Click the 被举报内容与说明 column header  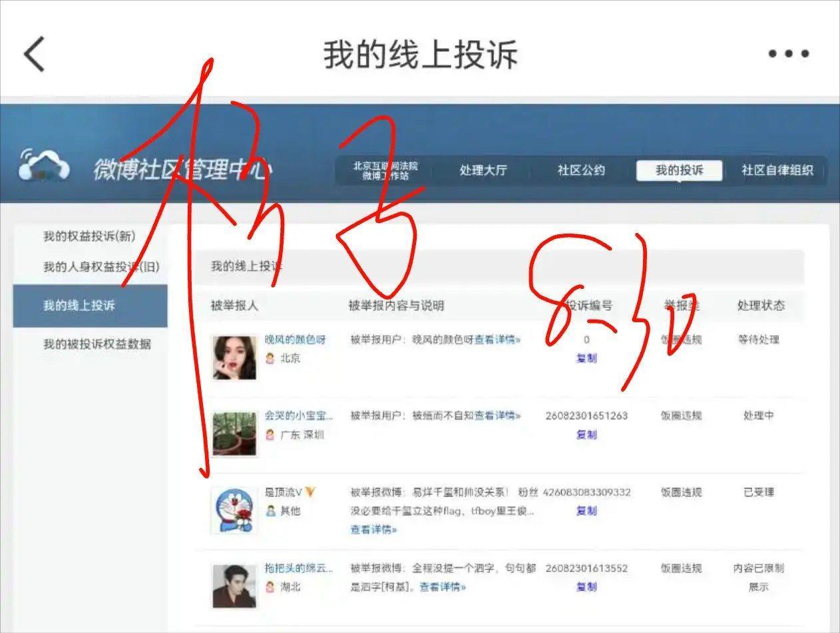click(x=397, y=306)
